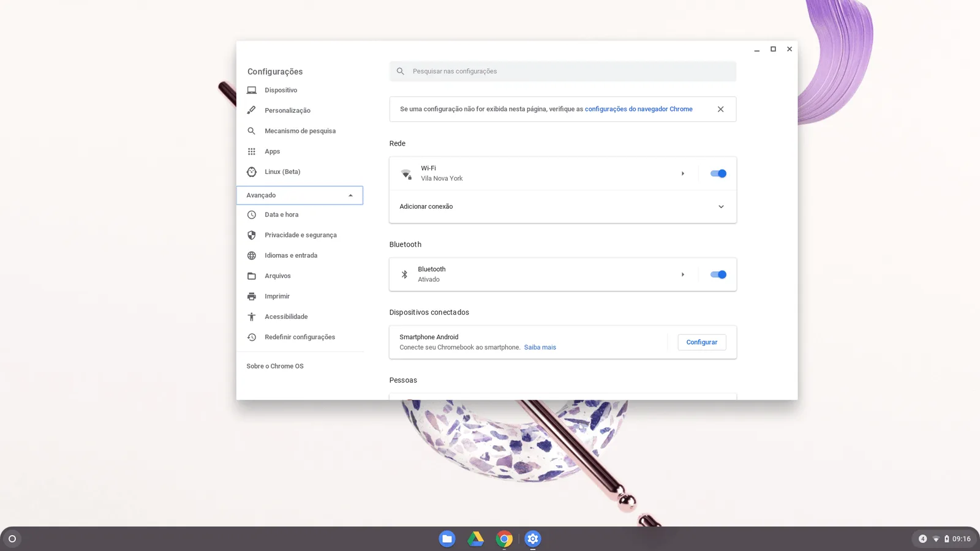Screen dimensions: 980x551
Task: Collapse the Avançado section
Action: coord(300,195)
